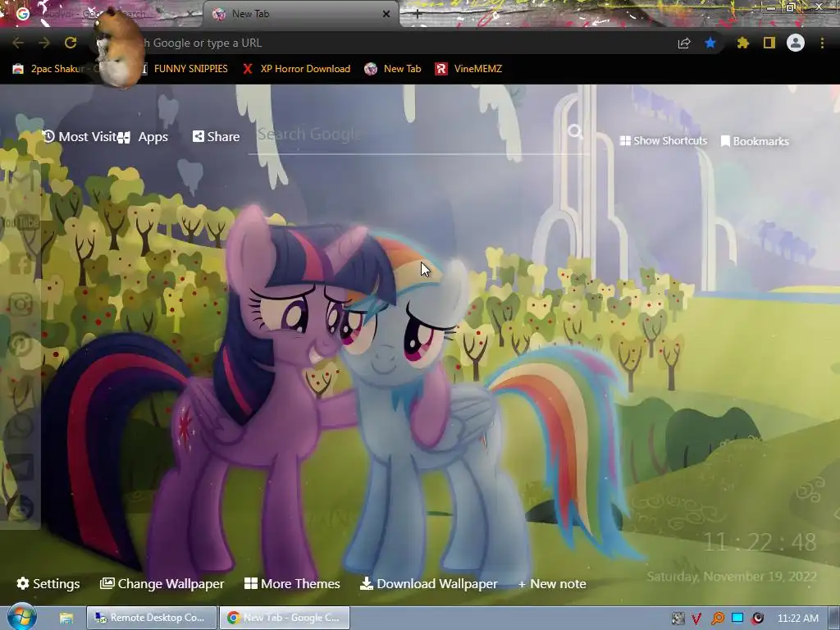
Task: Open the Chrome side panel icon
Action: (x=769, y=43)
